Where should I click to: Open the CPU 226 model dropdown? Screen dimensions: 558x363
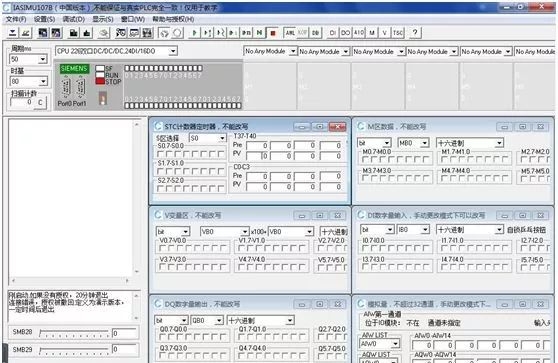(173, 51)
